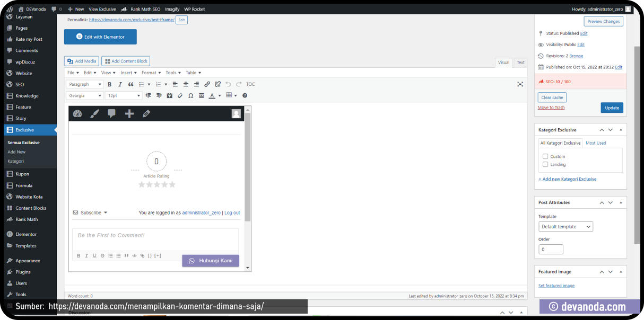Remove link with unlink icon

tap(217, 84)
